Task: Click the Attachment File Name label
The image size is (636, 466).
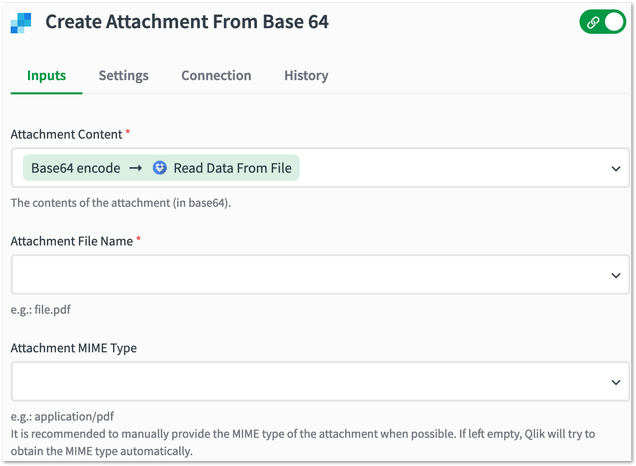Action: [71, 241]
